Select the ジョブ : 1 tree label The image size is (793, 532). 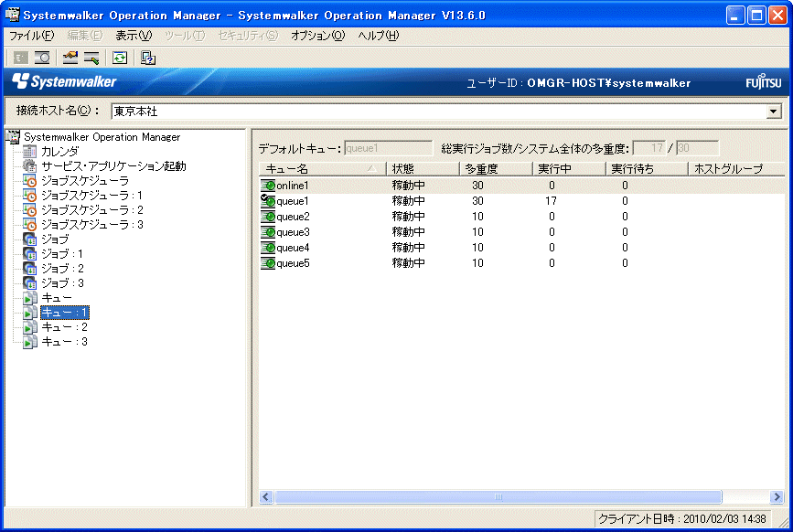[62, 253]
